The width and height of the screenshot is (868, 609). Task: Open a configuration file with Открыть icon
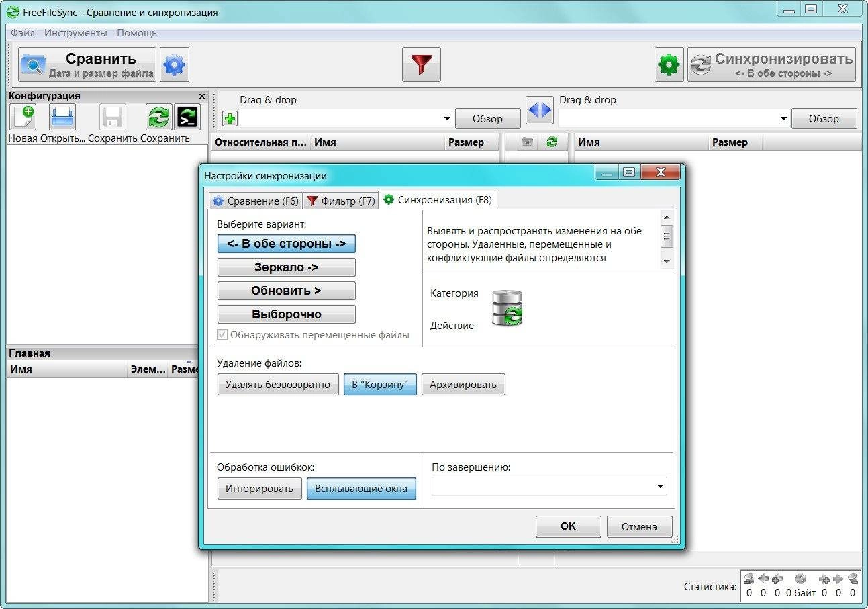(x=62, y=117)
